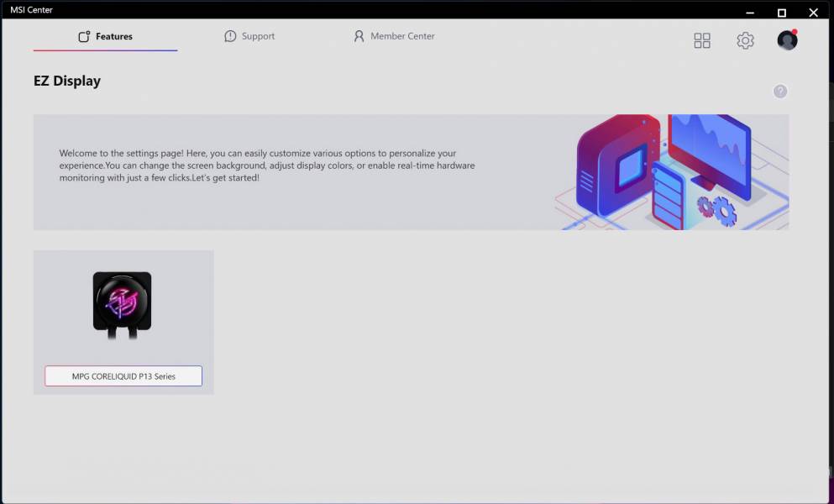The height and width of the screenshot is (504, 834).
Task: Click the MSI Center window title
Action: point(31,10)
